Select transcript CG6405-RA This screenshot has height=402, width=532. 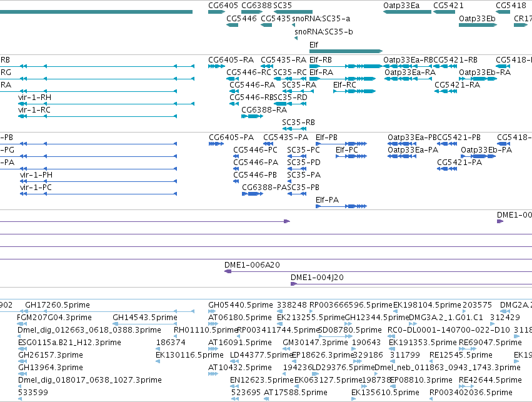231,60
